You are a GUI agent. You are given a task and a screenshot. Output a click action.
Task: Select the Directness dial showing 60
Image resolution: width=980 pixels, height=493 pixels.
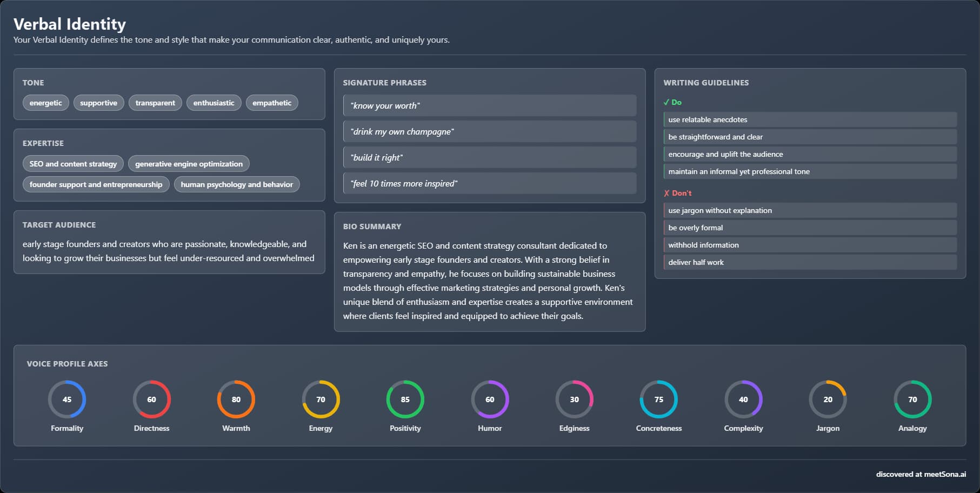151,399
